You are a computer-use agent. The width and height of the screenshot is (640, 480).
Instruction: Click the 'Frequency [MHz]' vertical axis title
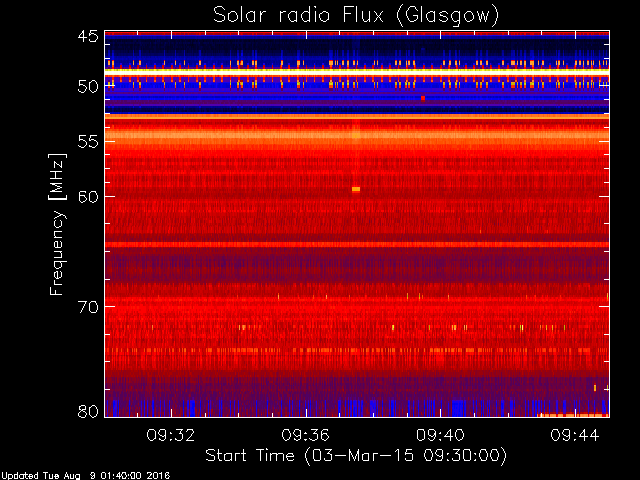tap(57, 224)
